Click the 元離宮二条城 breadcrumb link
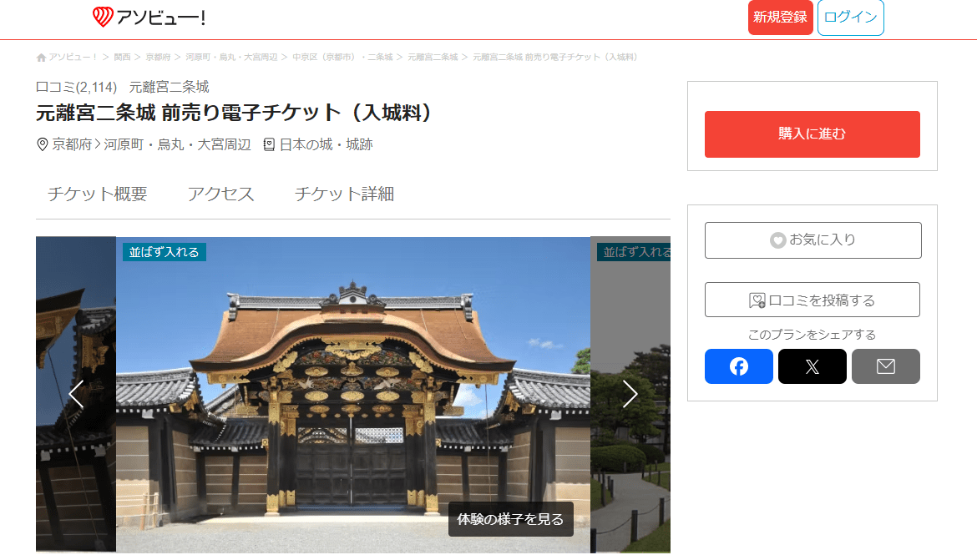Image resolution: width=977 pixels, height=560 pixels. [x=432, y=57]
